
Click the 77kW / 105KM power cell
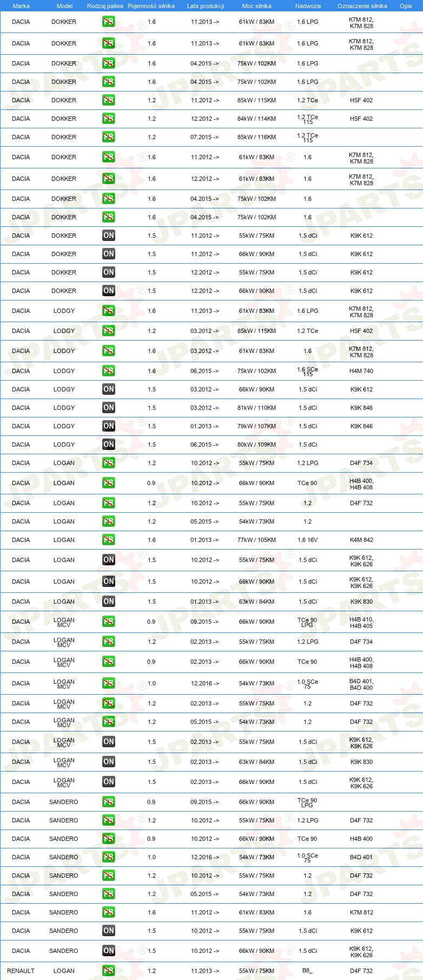pos(256,540)
